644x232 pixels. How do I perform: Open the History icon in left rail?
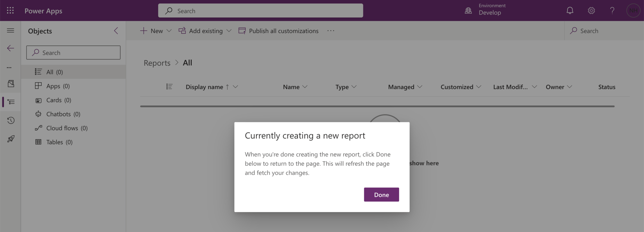point(11,121)
